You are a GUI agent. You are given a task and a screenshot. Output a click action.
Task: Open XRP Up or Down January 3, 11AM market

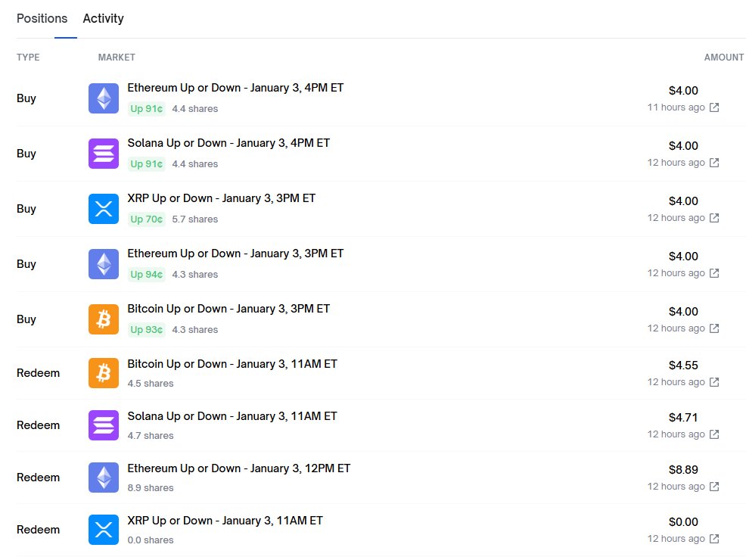(x=225, y=521)
